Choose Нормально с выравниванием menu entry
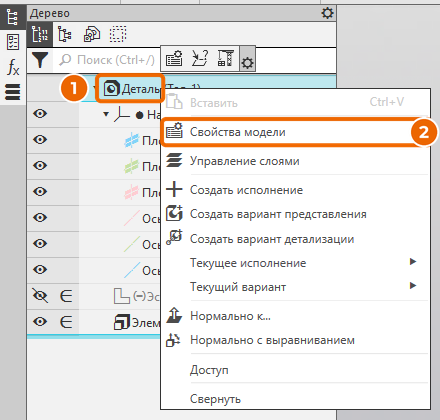 (295, 340)
